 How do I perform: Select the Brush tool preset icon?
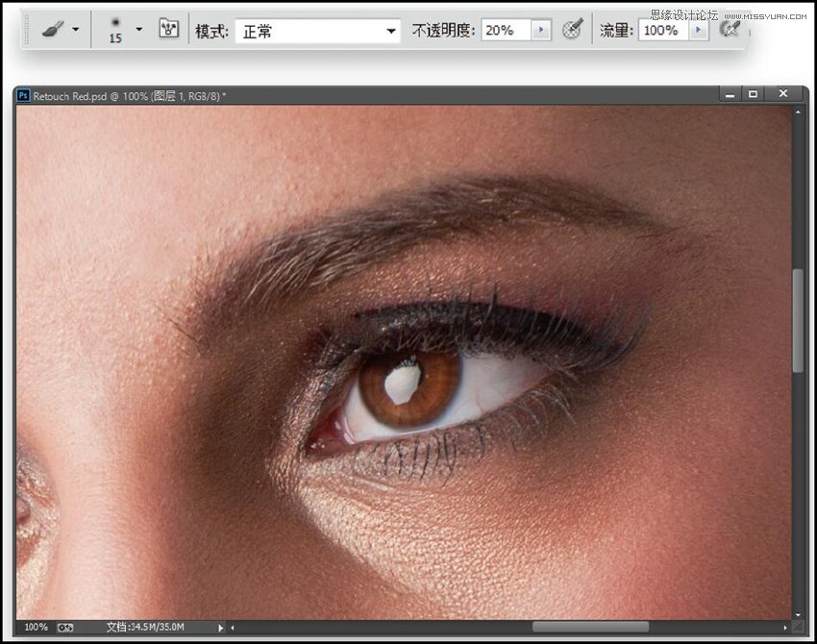pos(50,30)
